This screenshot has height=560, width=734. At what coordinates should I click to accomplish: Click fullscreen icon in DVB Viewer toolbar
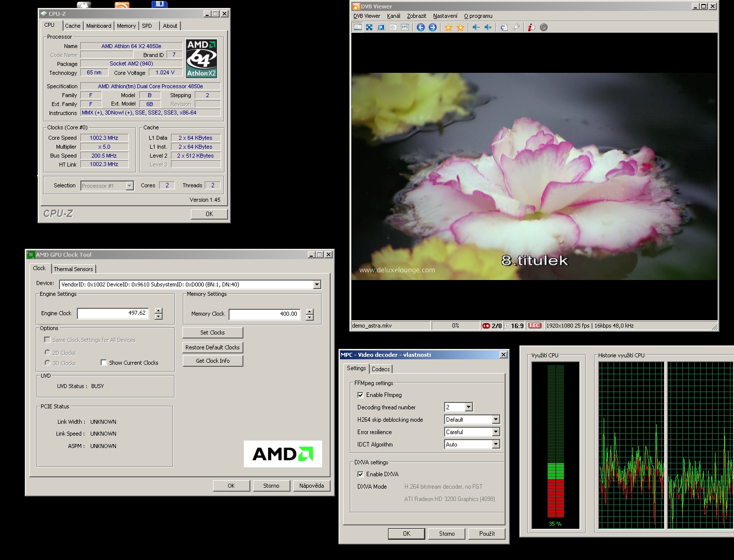pyautogui.click(x=369, y=27)
